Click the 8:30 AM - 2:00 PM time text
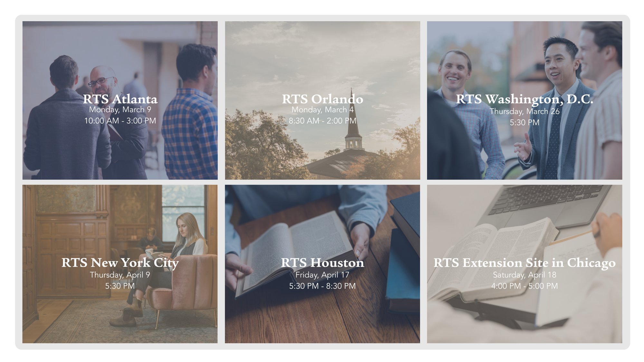Viewport: 644px width, 362px height. [x=323, y=121]
